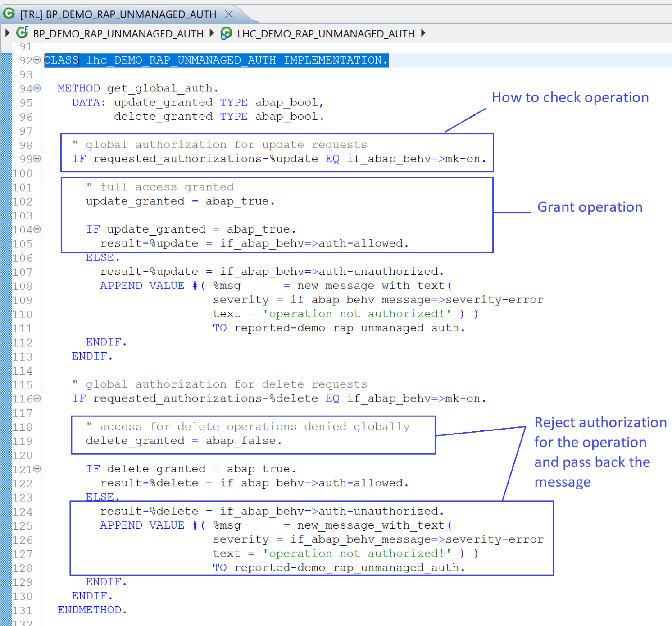Click the selected 'IMPLEMENTATION.' text on line 92
The height and width of the screenshot is (626, 672).
336,60
